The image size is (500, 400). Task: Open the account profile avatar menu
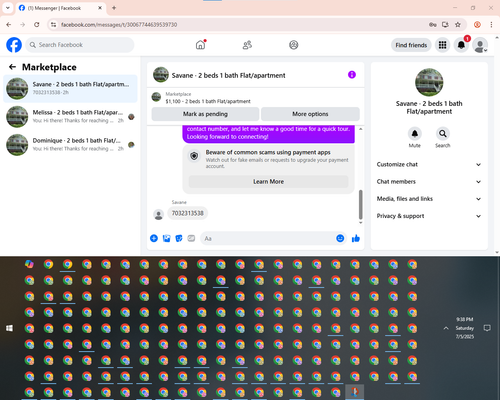click(480, 45)
